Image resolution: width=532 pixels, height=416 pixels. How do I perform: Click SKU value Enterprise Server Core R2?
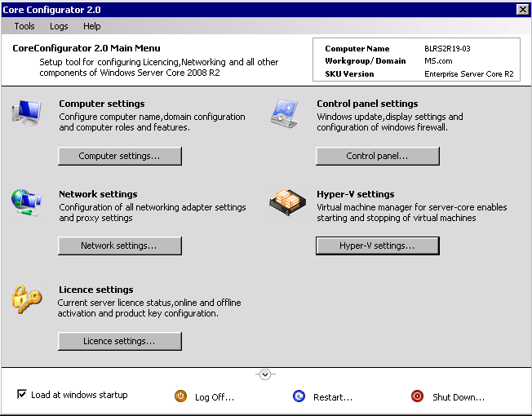coord(469,74)
